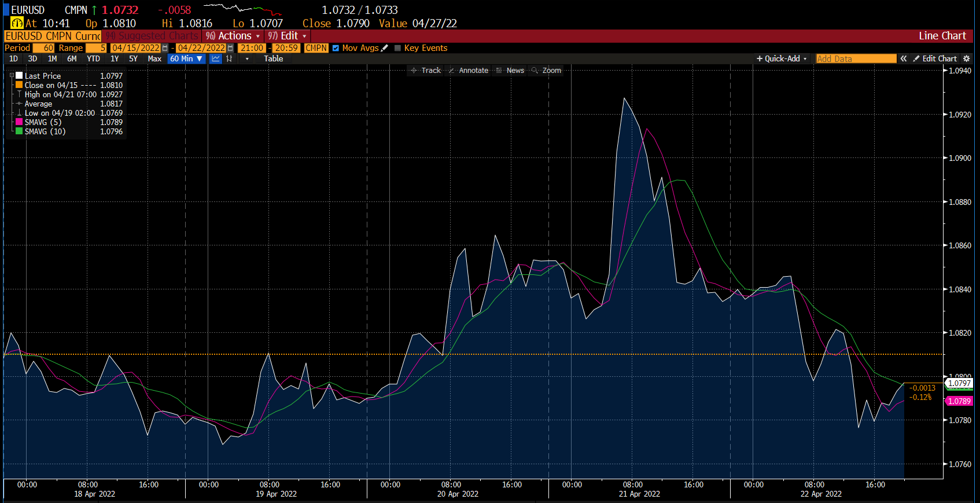The image size is (980, 503).
Task: Uncheck the Mov Avgs checkbox
Action: click(336, 48)
